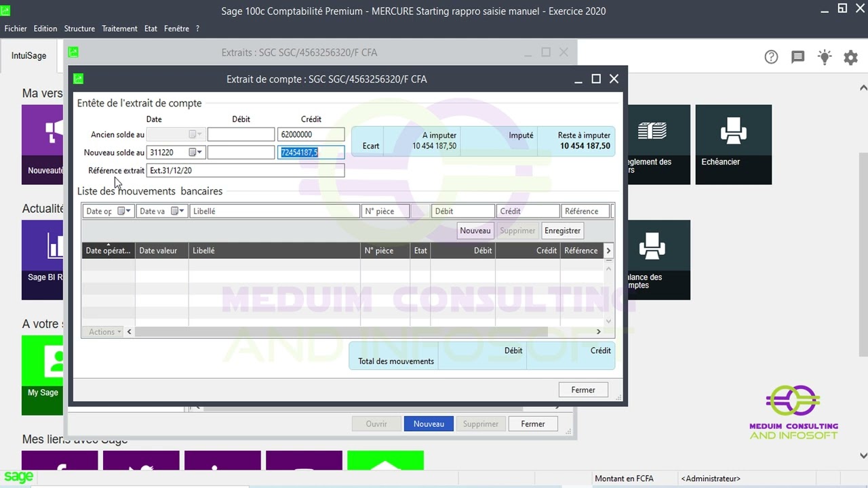Open the help question mark icon
This screenshot has height=488, width=868.
pyautogui.click(x=771, y=57)
